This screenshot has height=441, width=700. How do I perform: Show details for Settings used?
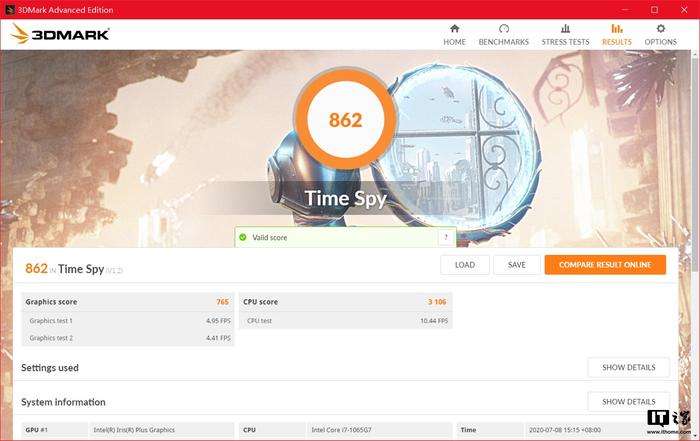coord(629,367)
